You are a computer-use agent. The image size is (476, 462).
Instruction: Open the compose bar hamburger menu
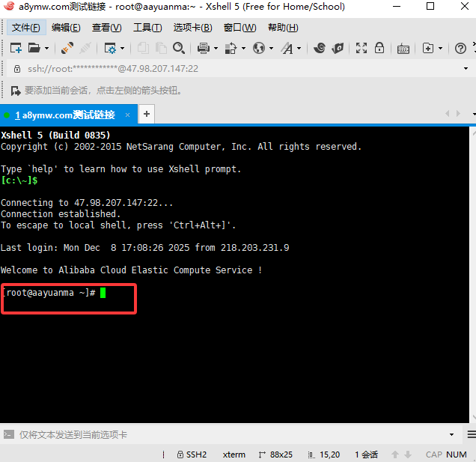[x=472, y=434]
